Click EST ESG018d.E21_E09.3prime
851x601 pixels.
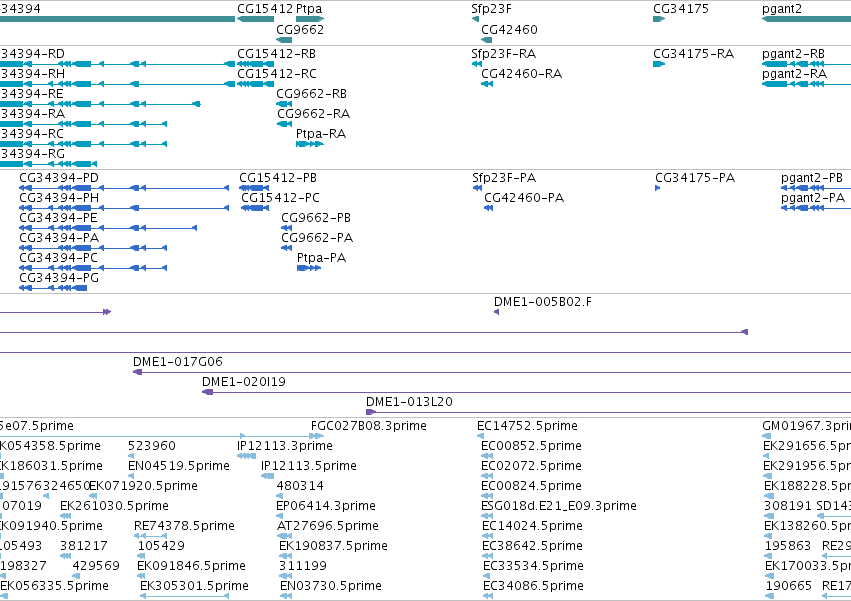coord(559,507)
